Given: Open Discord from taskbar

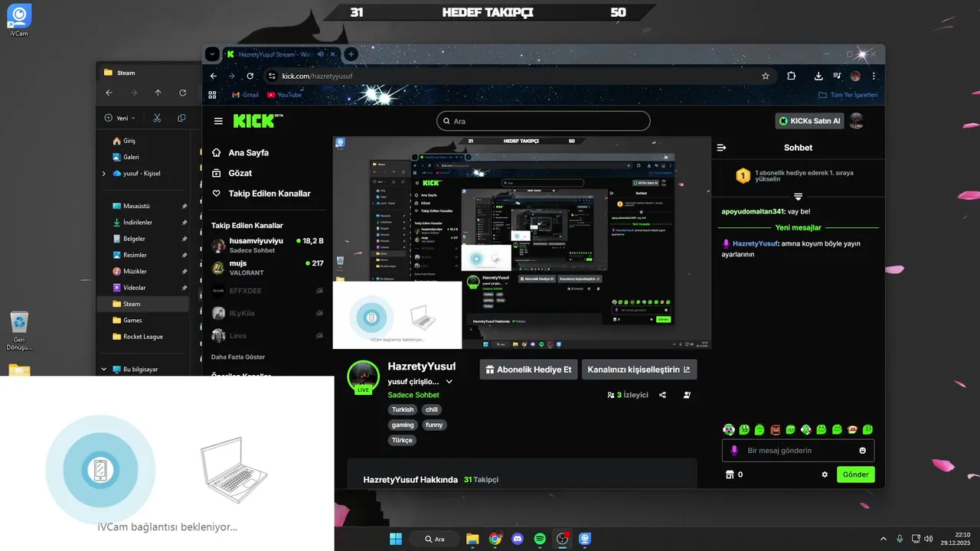Looking at the screenshot, I should (518, 539).
